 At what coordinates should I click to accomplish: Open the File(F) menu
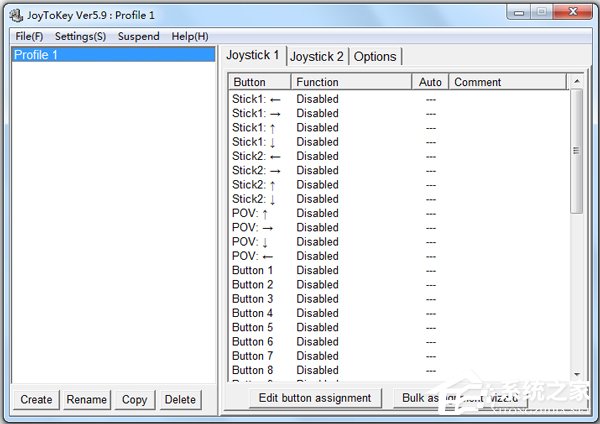28,36
